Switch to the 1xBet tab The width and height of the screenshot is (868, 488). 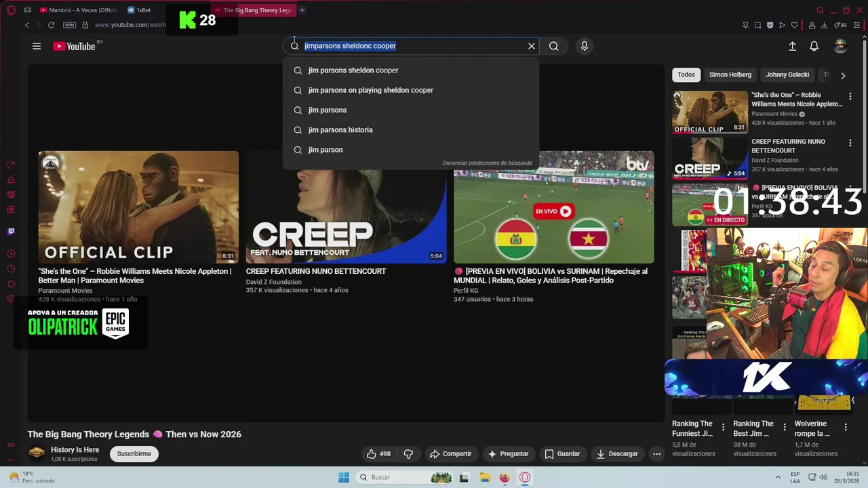pos(139,10)
